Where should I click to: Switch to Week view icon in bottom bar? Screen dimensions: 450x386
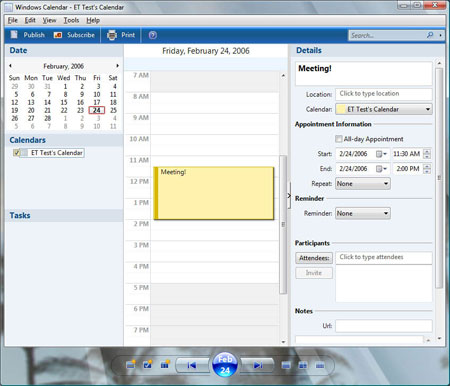(x=303, y=366)
